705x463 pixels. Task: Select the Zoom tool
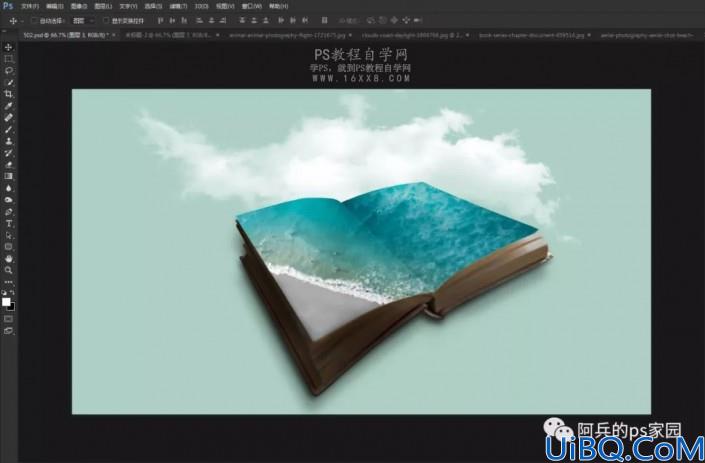tap(8, 270)
